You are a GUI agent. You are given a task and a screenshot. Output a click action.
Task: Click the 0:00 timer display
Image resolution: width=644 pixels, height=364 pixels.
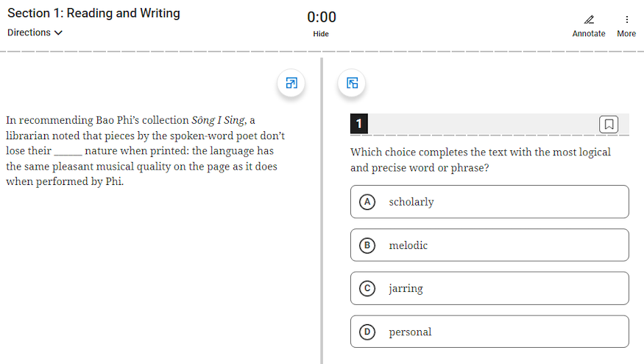coord(322,17)
